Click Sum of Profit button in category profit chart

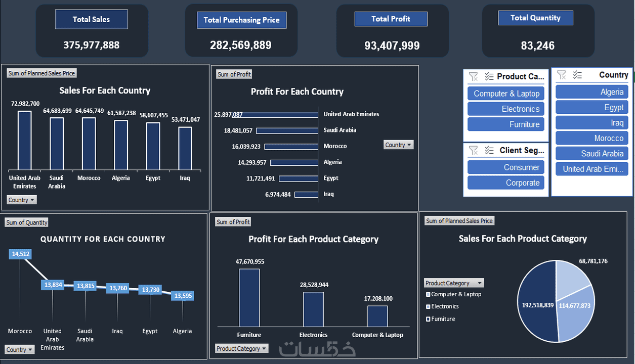[x=233, y=222]
